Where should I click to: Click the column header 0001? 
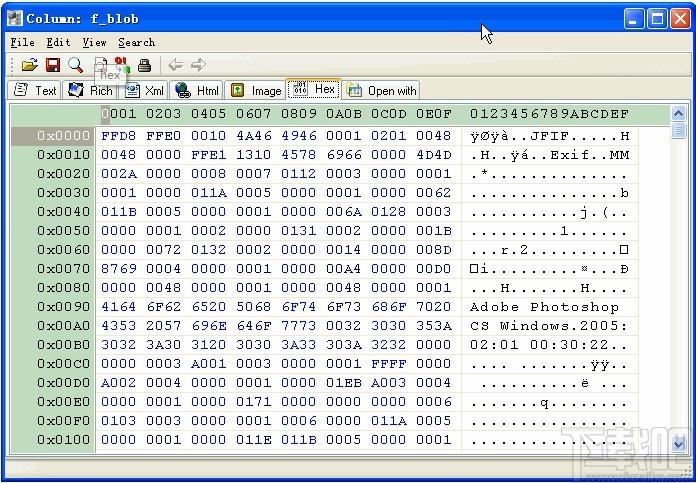119,114
